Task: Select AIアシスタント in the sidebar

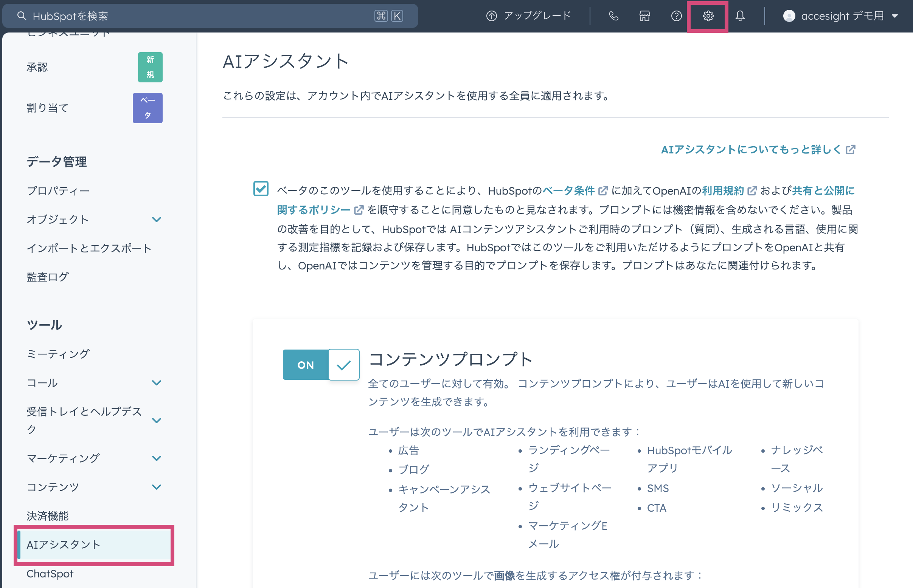Action: click(x=94, y=545)
